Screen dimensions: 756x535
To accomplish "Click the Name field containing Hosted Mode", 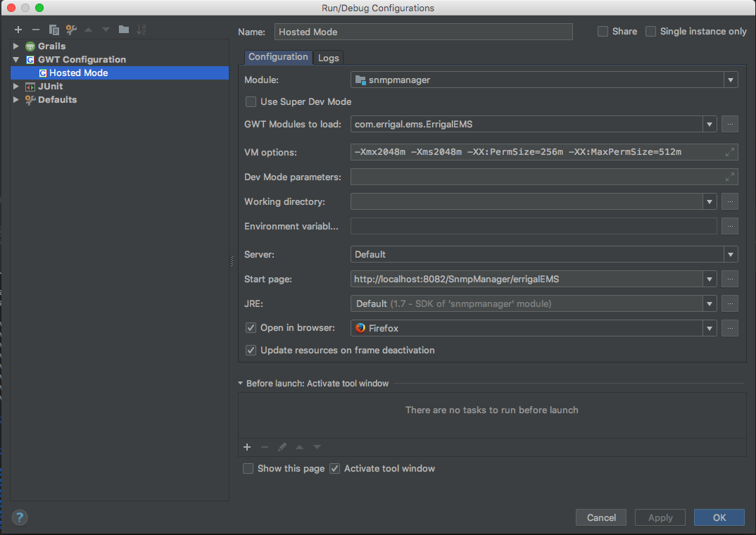I will tap(423, 32).
